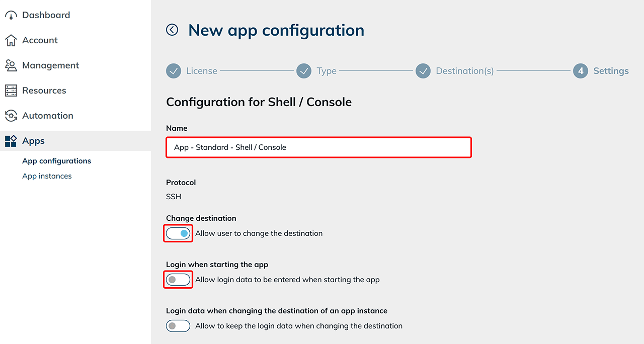Image resolution: width=644 pixels, height=344 pixels.
Task: Enable login data entry when starting app
Action: click(179, 280)
